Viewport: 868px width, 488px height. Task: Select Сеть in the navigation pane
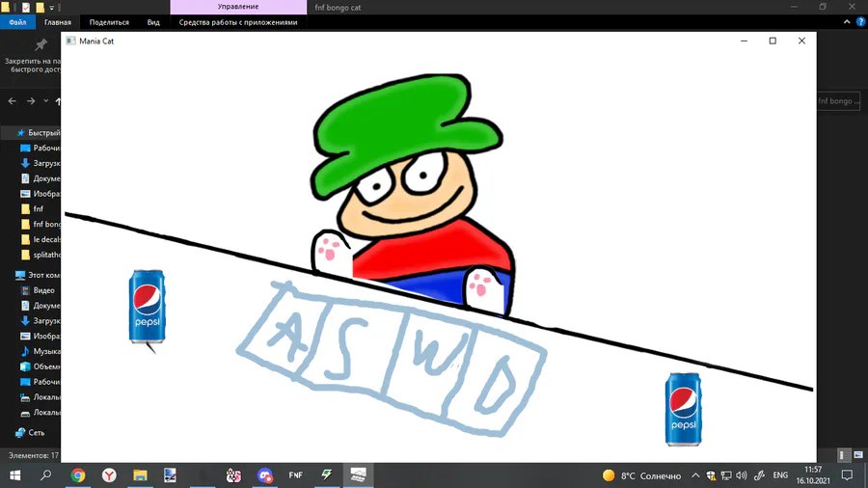click(30, 433)
